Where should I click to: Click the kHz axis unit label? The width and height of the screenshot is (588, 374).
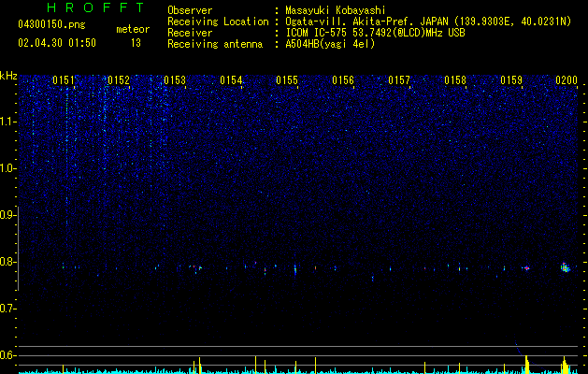(x=8, y=76)
